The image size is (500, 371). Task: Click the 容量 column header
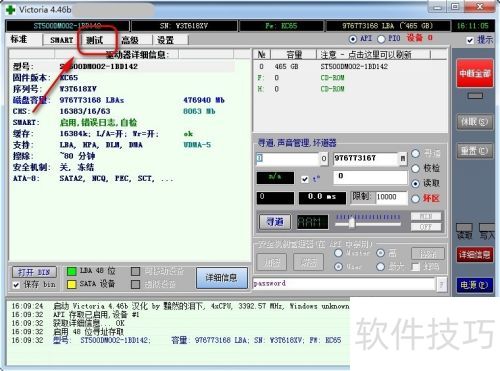tap(294, 54)
